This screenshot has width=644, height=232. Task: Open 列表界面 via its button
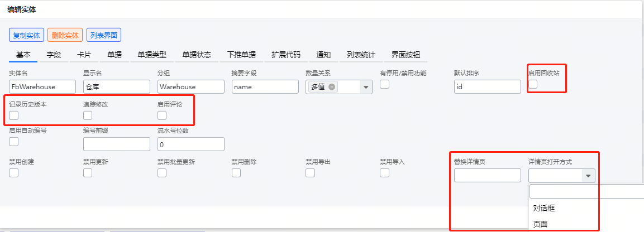point(104,35)
